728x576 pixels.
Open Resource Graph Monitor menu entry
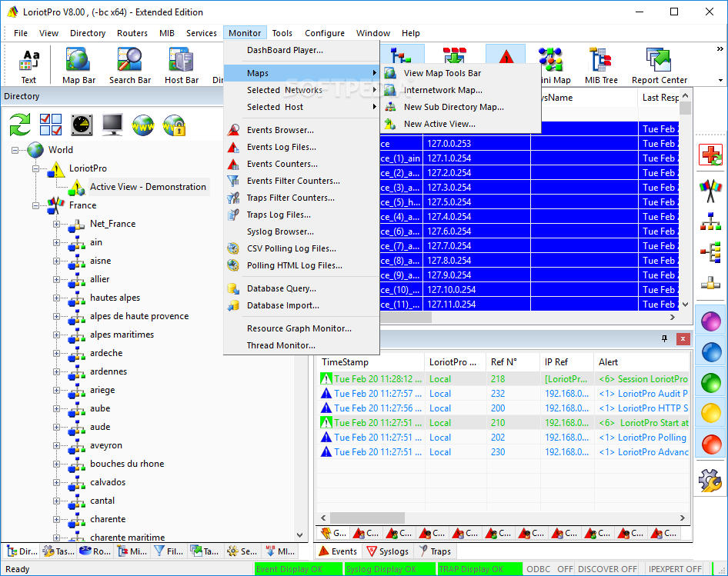(302, 328)
